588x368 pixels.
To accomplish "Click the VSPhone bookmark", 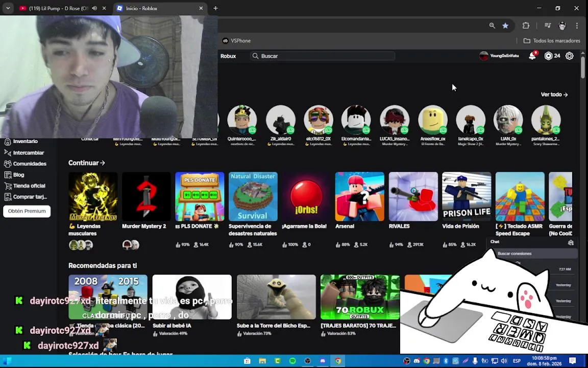I will (237, 40).
